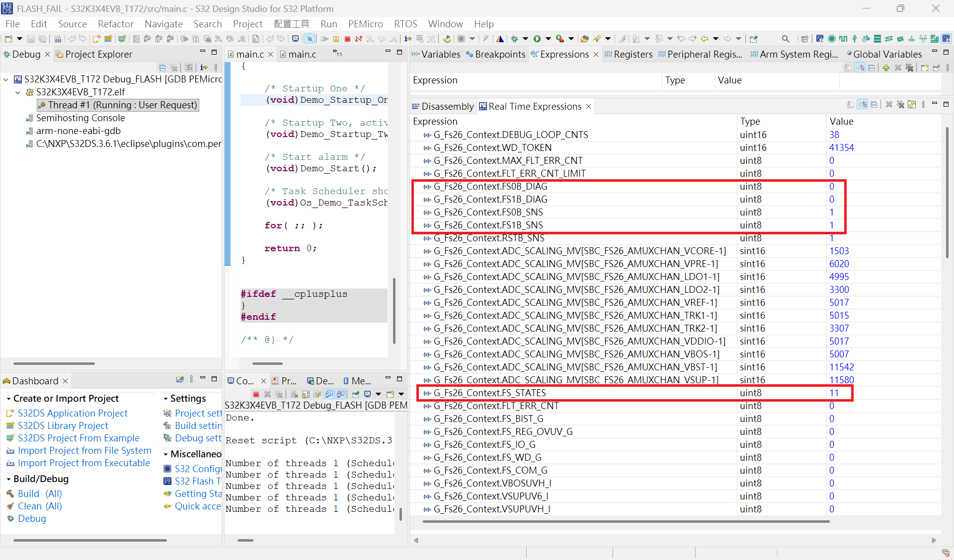Click the Real Time Expressions vertical scrollbar
Viewport: 954px width, 560px height.
click(947, 193)
